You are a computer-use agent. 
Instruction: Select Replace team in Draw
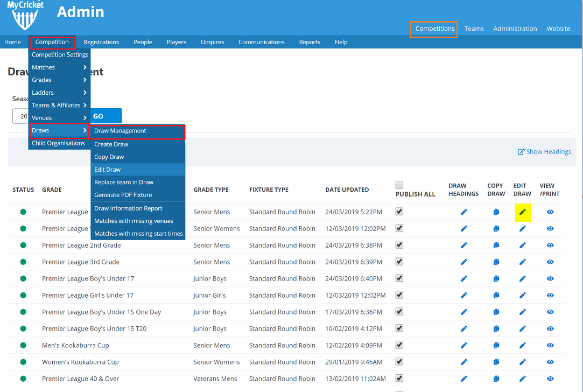coord(138,182)
